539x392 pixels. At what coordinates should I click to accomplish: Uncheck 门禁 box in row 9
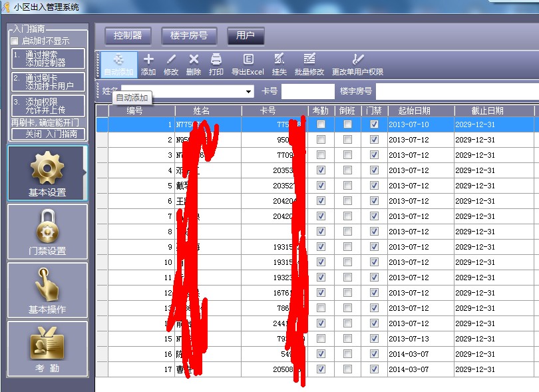[x=375, y=246]
